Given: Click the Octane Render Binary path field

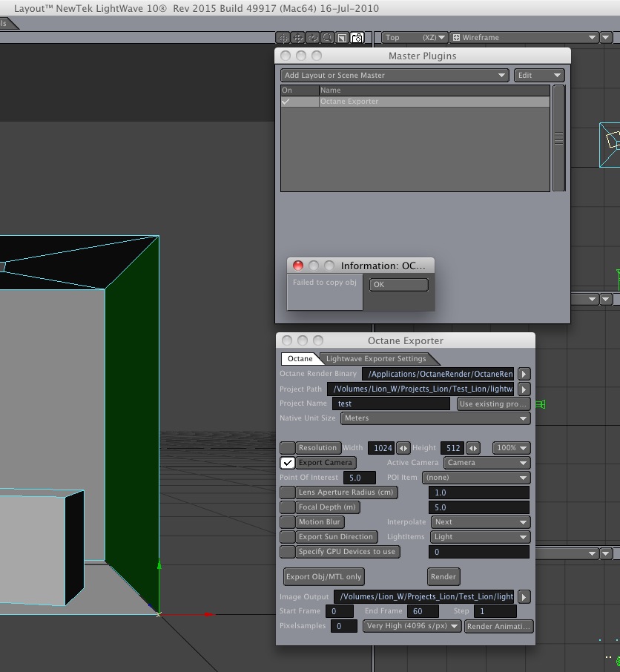Looking at the screenshot, I should coord(438,374).
